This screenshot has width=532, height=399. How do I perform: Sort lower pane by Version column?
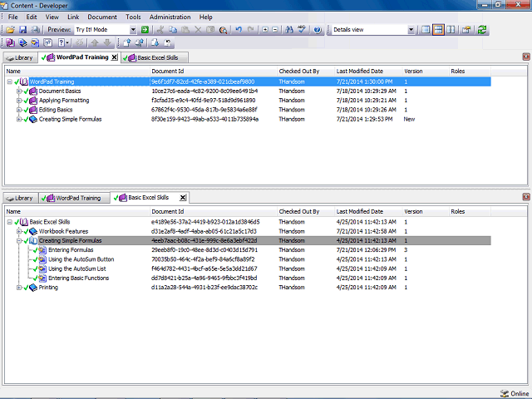[x=426, y=212]
